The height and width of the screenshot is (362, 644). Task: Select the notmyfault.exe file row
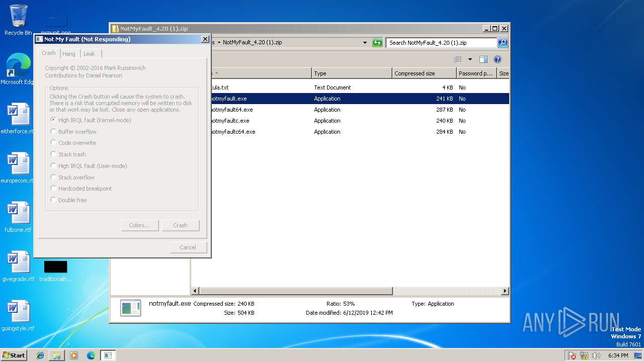[x=351, y=99]
